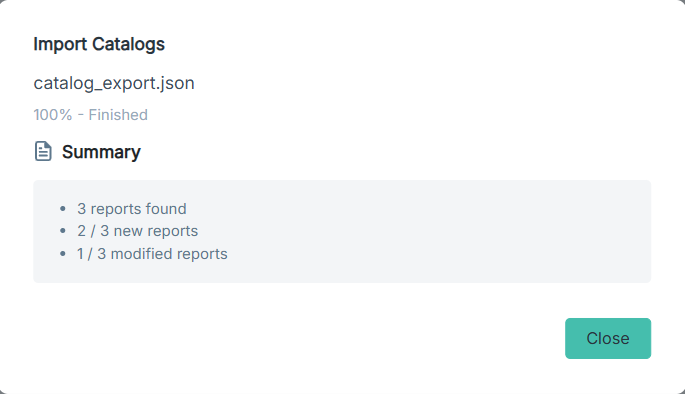Select the '1 / 3 modified reports' line
685x394 pixels.
click(152, 254)
